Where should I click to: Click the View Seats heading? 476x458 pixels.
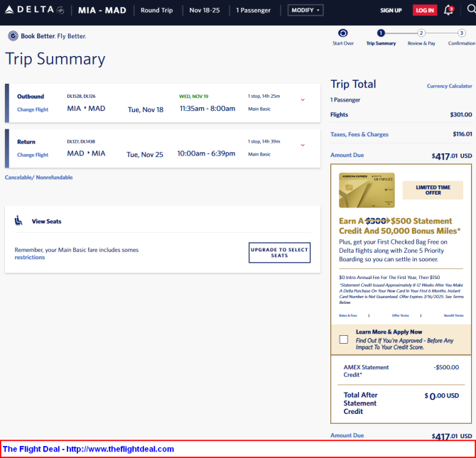click(46, 222)
